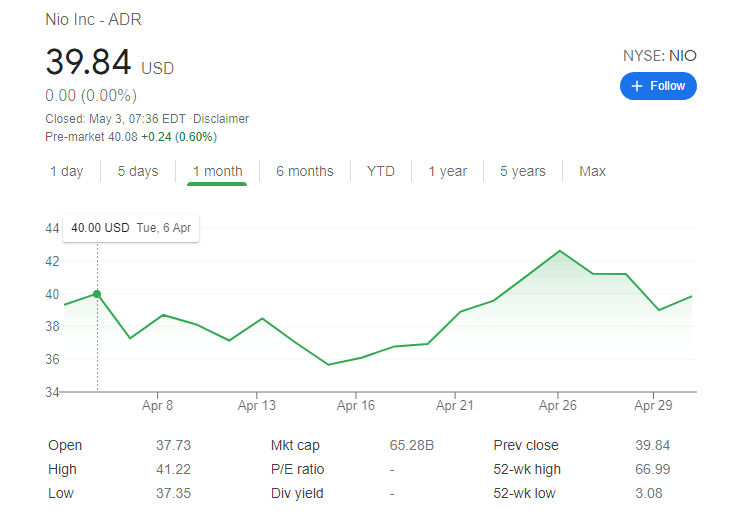Image resolution: width=737 pixels, height=520 pixels.
Task: Click the 52-wk low value 3.08
Action: click(x=649, y=493)
